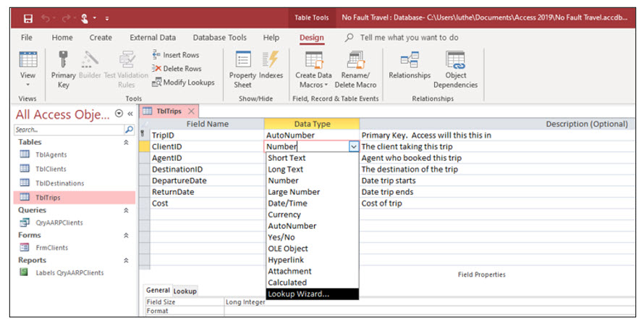The image size is (644, 326).
Task: Collapse navigation pane with double chevron
Action: pyautogui.click(x=130, y=114)
